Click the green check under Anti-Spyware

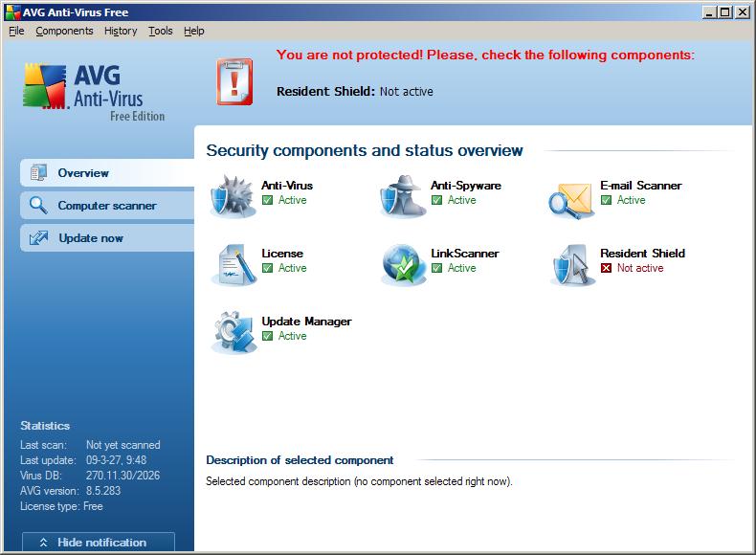[x=436, y=200]
